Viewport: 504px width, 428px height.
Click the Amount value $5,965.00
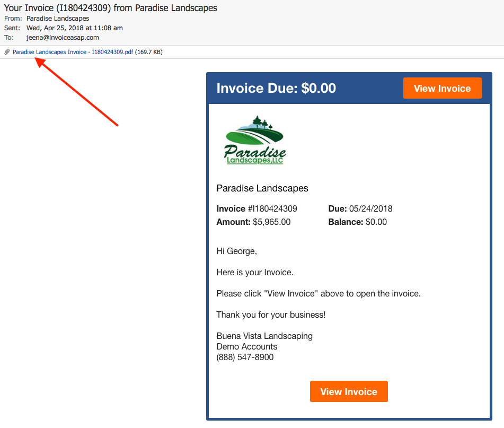271,222
